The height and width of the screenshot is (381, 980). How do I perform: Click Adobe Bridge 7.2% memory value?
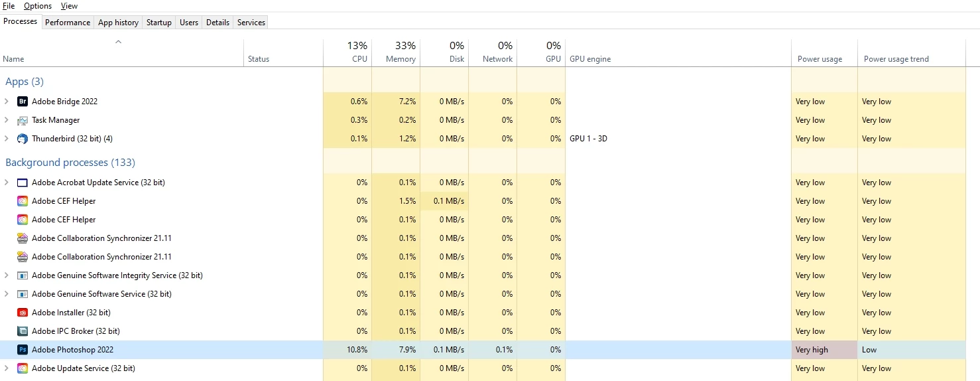point(408,102)
